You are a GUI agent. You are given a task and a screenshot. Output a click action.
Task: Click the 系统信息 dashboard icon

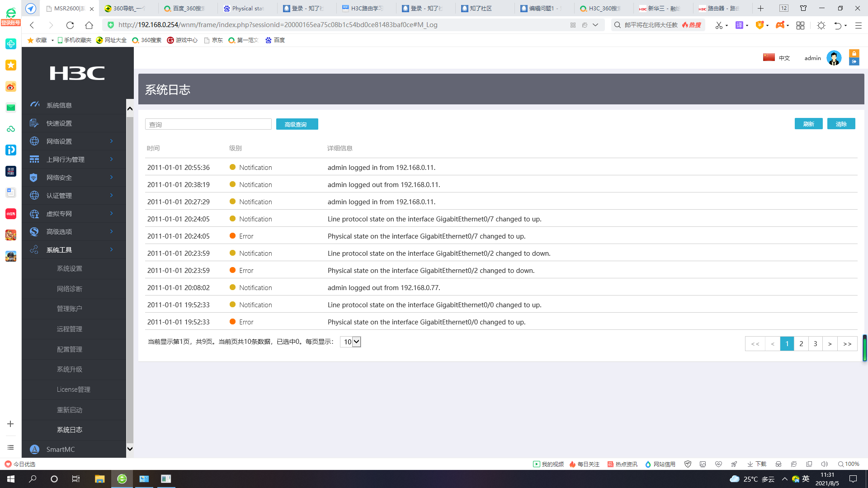(34, 105)
